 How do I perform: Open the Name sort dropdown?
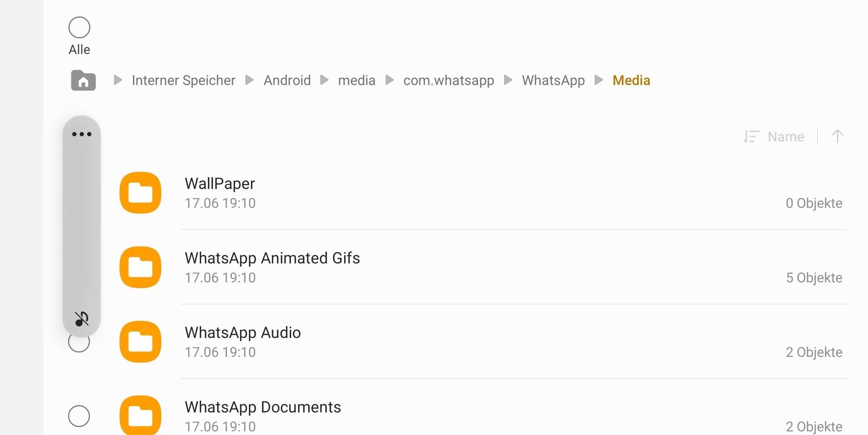773,137
